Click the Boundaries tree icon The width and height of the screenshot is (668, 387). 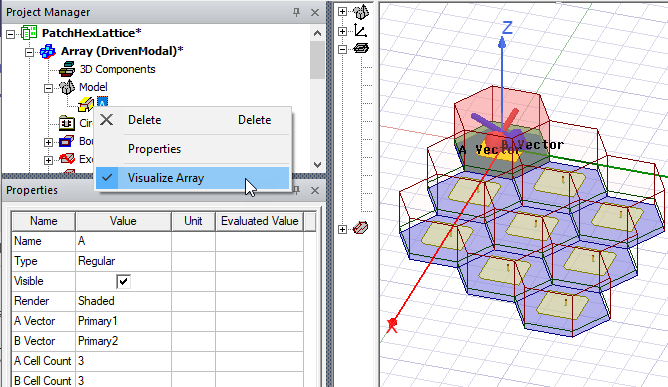pyautogui.click(x=67, y=141)
